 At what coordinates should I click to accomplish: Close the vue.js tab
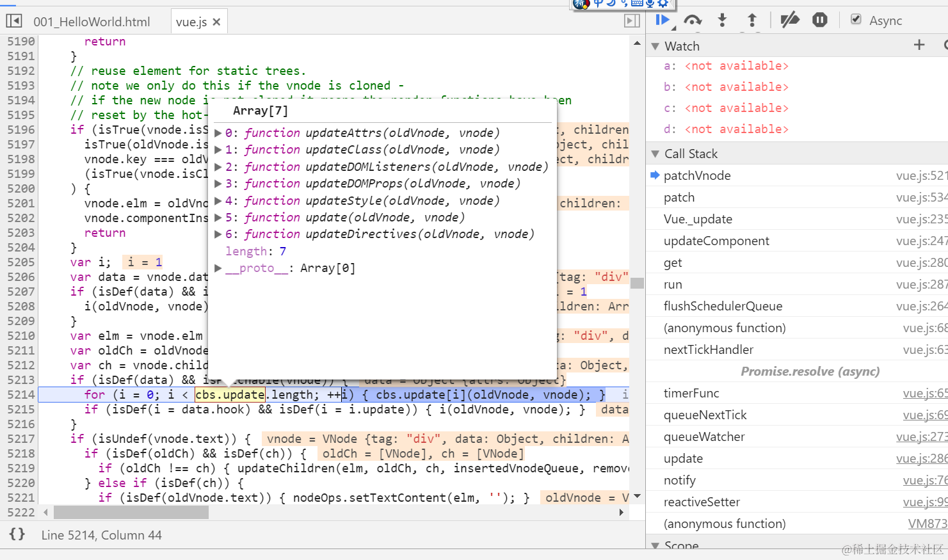click(x=216, y=22)
